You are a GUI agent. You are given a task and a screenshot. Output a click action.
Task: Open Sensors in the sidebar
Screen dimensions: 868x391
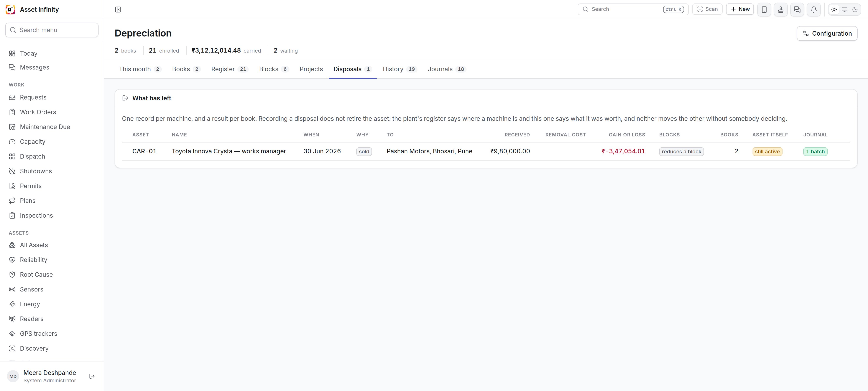pyautogui.click(x=52, y=290)
